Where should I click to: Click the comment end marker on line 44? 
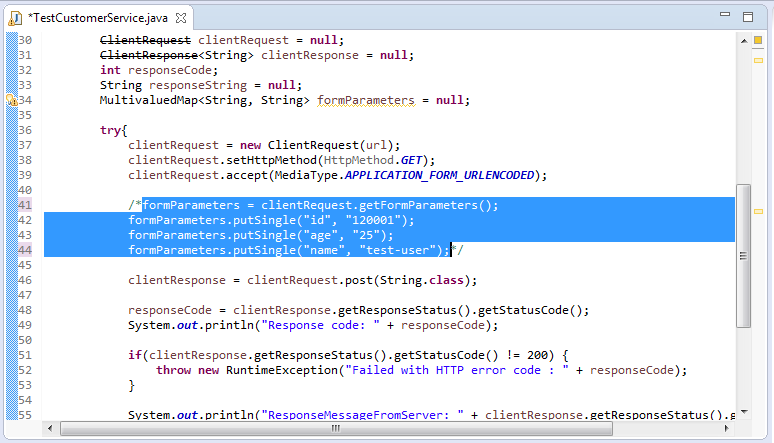(x=458, y=250)
